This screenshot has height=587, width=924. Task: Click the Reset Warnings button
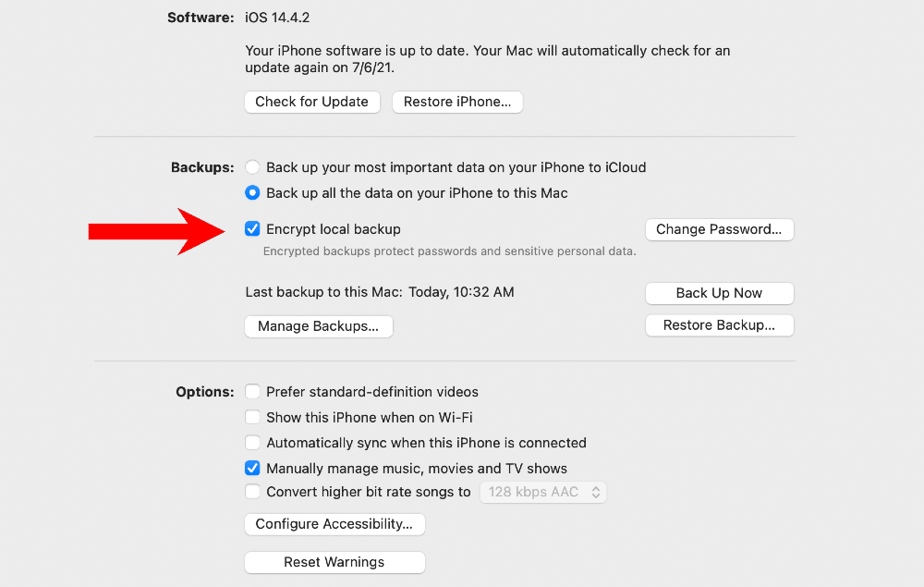pos(334,562)
